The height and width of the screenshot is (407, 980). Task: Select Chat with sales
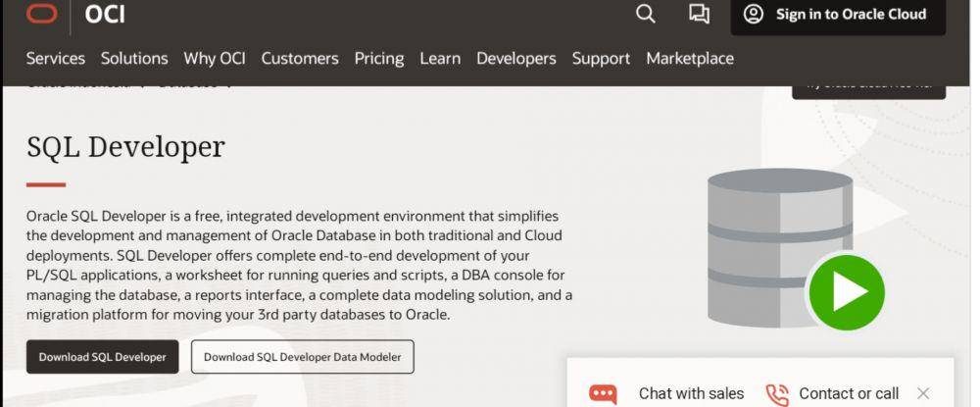(x=691, y=394)
